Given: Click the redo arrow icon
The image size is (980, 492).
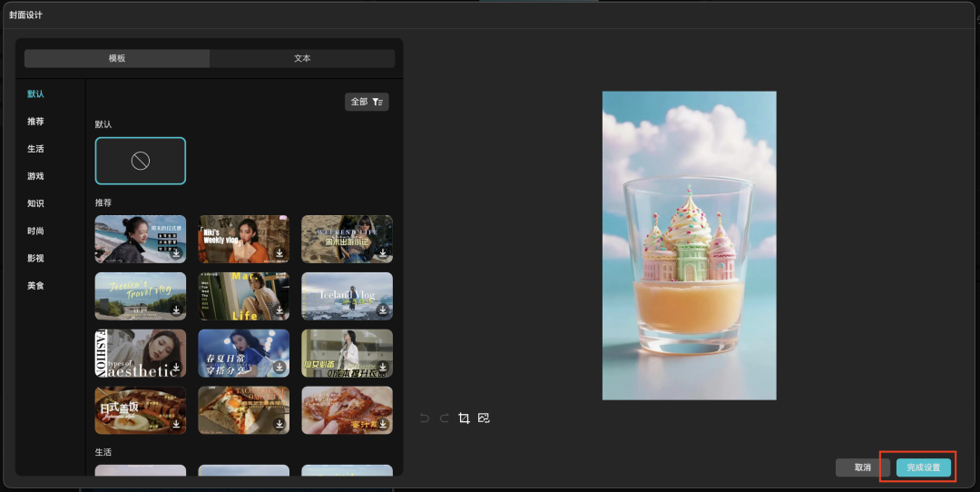Looking at the screenshot, I should tap(444, 418).
